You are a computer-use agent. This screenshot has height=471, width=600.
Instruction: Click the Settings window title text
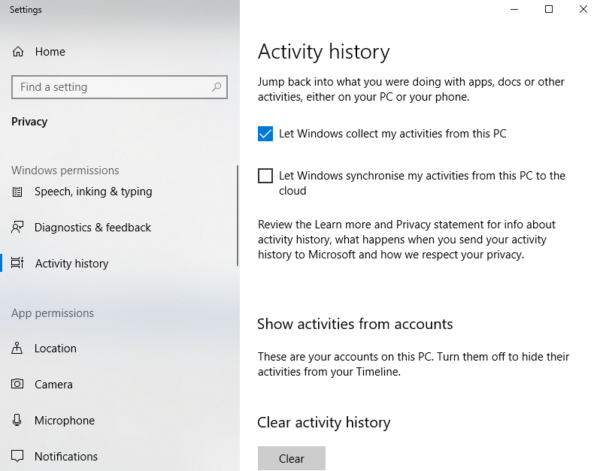(x=26, y=10)
